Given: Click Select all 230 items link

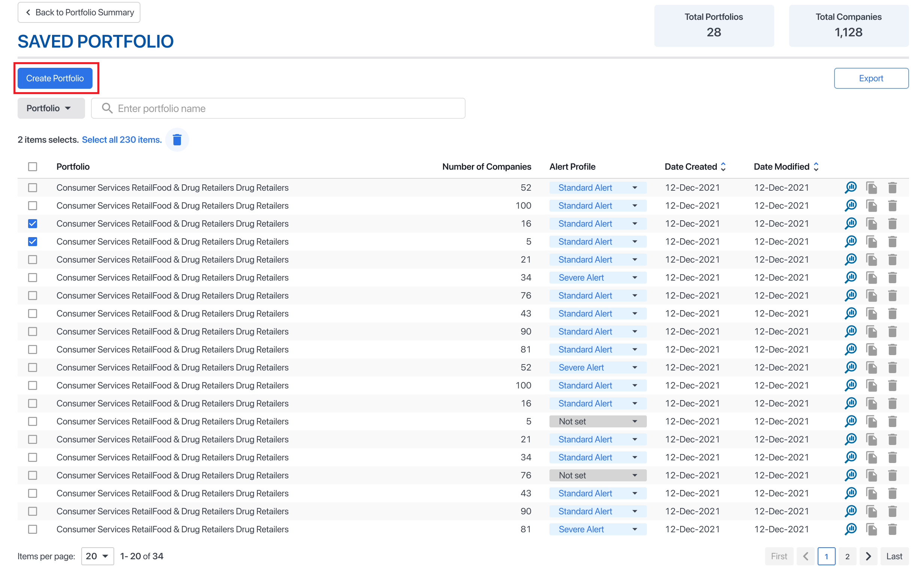Looking at the screenshot, I should 121,139.
